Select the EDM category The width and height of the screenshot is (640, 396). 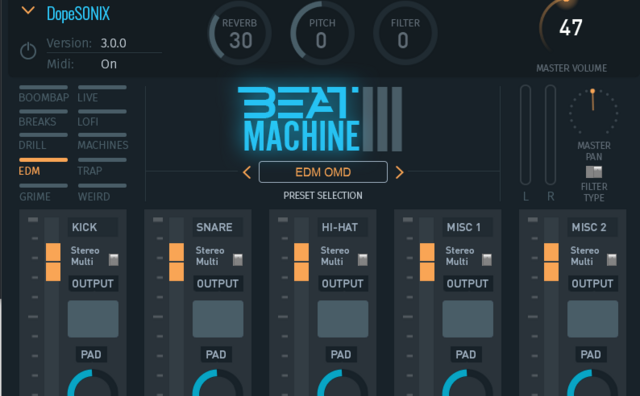(x=43, y=167)
